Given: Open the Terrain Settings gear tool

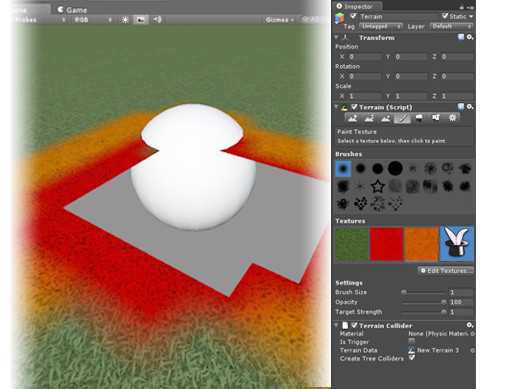Looking at the screenshot, I should tap(452, 118).
